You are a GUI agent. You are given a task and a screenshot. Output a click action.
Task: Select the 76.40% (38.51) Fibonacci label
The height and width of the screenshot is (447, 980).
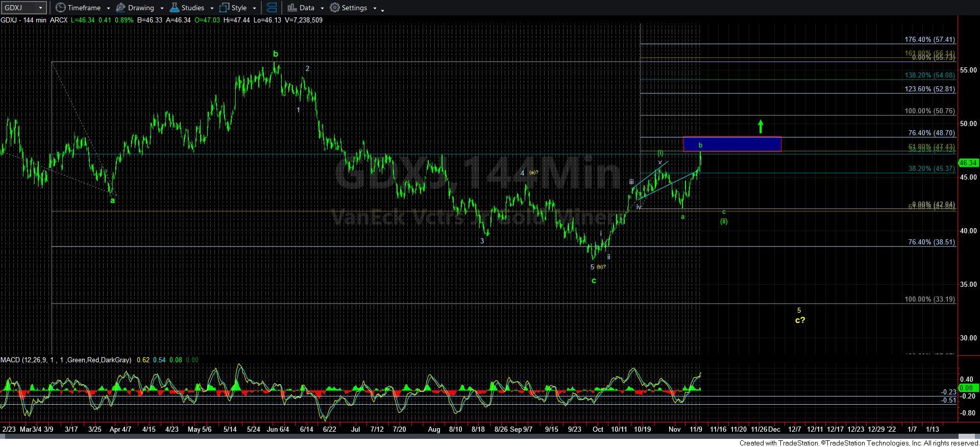point(932,242)
